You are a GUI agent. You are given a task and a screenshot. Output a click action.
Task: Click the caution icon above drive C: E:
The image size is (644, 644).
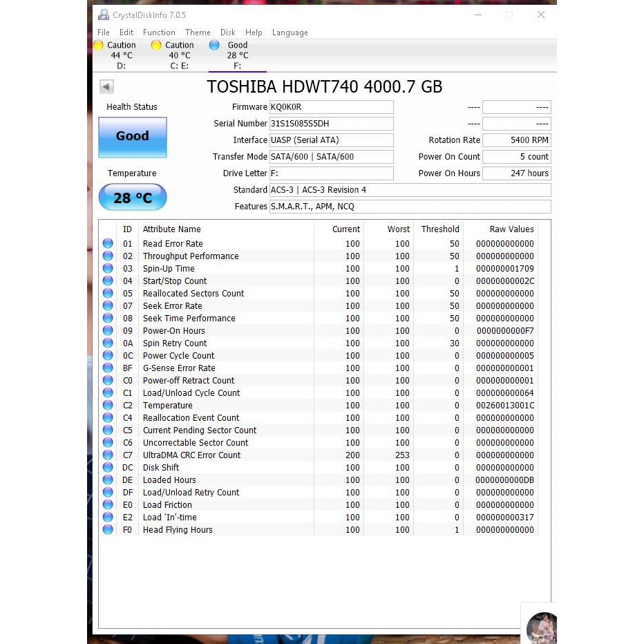click(156, 44)
